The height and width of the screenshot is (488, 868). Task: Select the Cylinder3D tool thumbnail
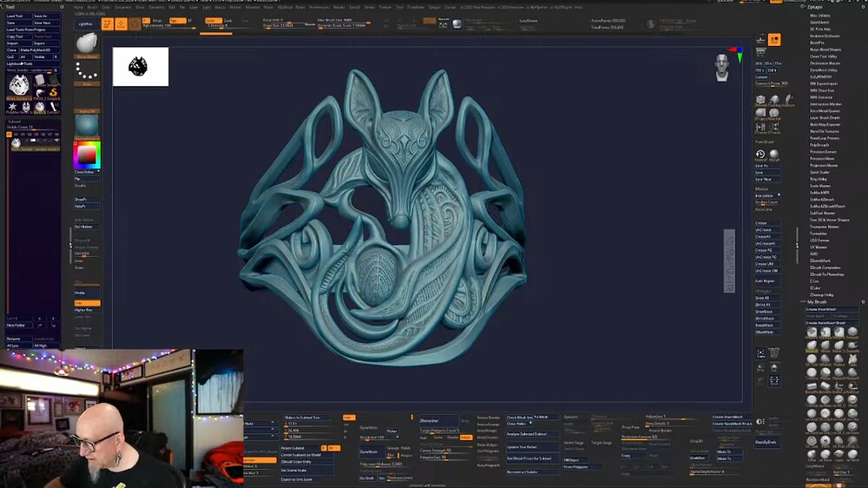(40, 80)
